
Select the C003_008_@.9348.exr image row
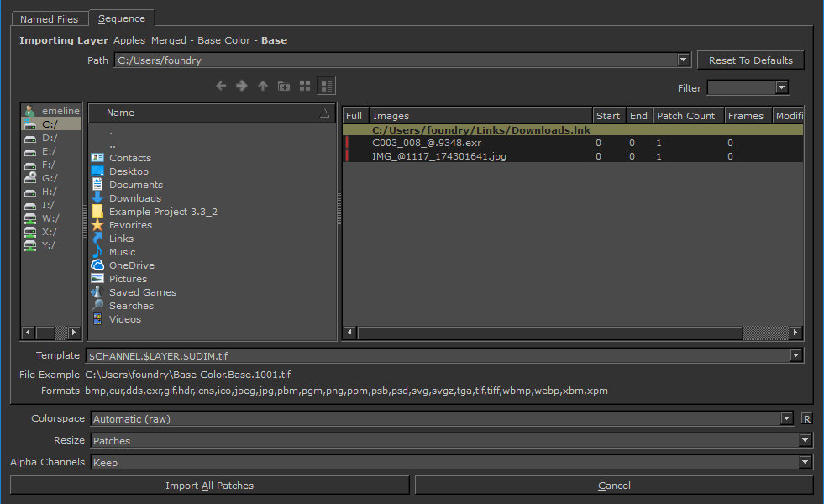tap(427, 144)
